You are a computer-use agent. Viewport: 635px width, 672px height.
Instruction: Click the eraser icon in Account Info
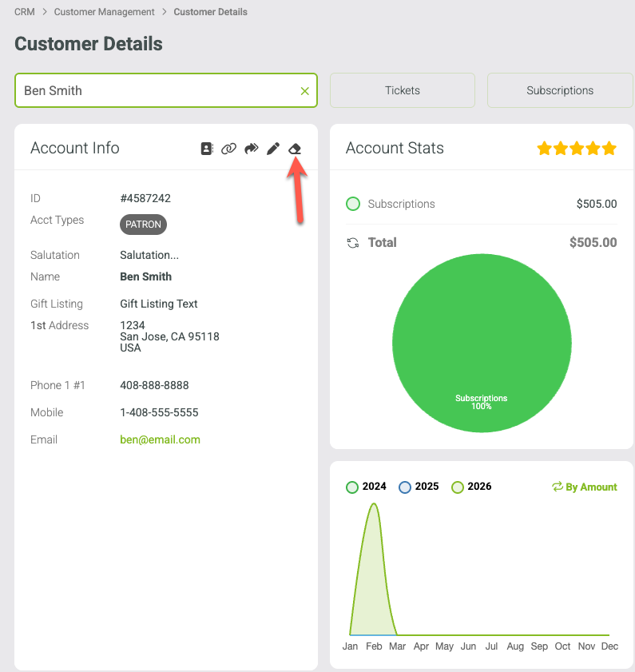295,149
